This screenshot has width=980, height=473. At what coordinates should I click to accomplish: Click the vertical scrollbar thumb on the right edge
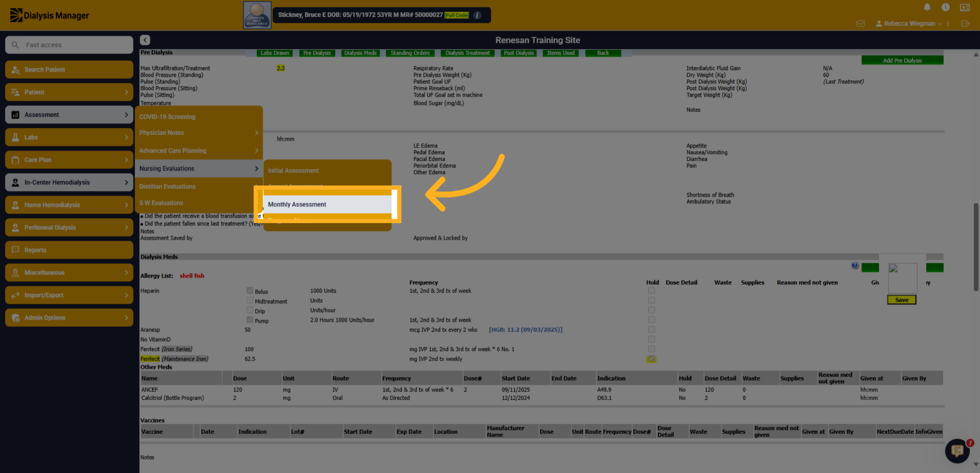[976, 247]
